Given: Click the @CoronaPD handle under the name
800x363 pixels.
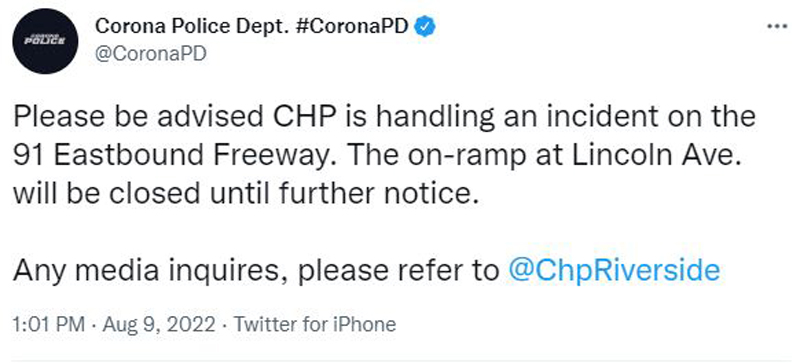Looking at the screenshot, I should pos(151,54).
